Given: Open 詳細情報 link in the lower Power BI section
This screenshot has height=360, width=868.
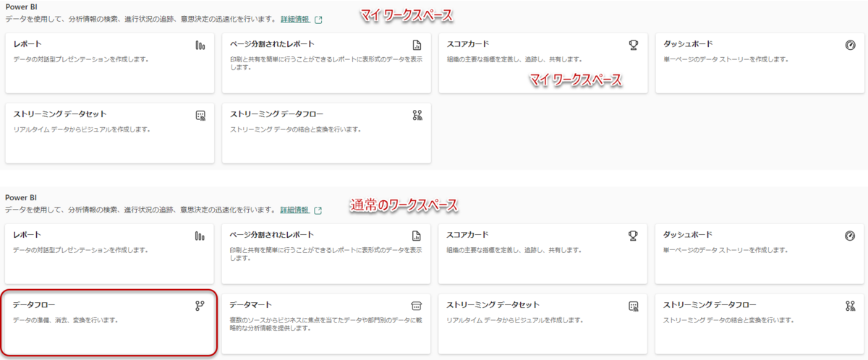Looking at the screenshot, I should tap(294, 210).
